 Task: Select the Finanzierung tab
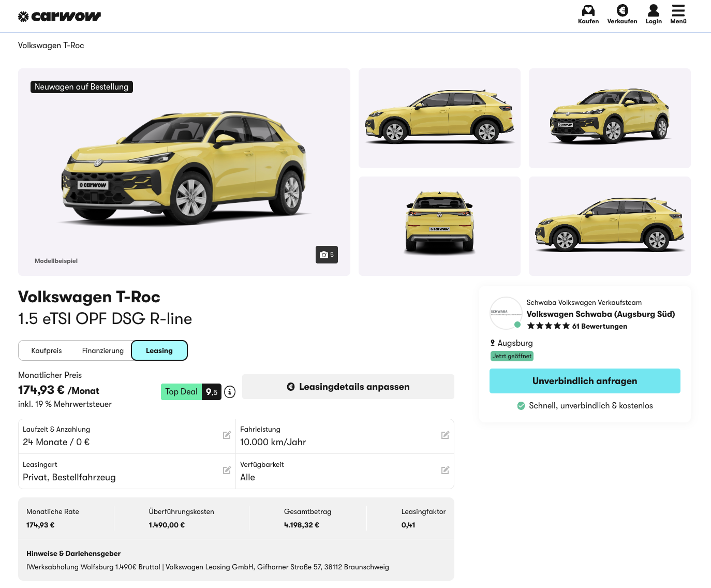[x=103, y=350]
